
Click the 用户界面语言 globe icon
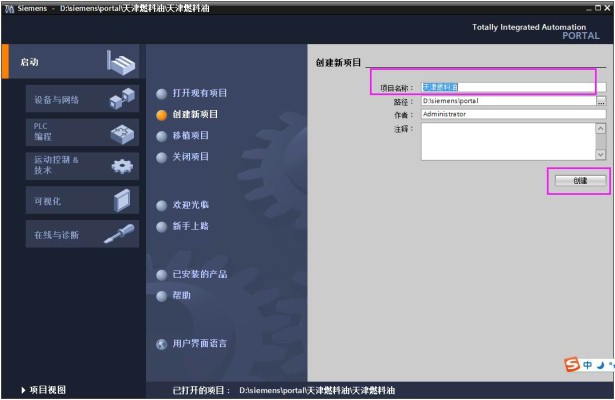(161, 344)
